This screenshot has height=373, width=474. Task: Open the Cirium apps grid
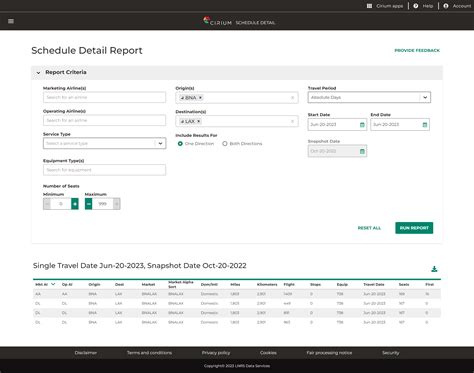[x=369, y=6]
